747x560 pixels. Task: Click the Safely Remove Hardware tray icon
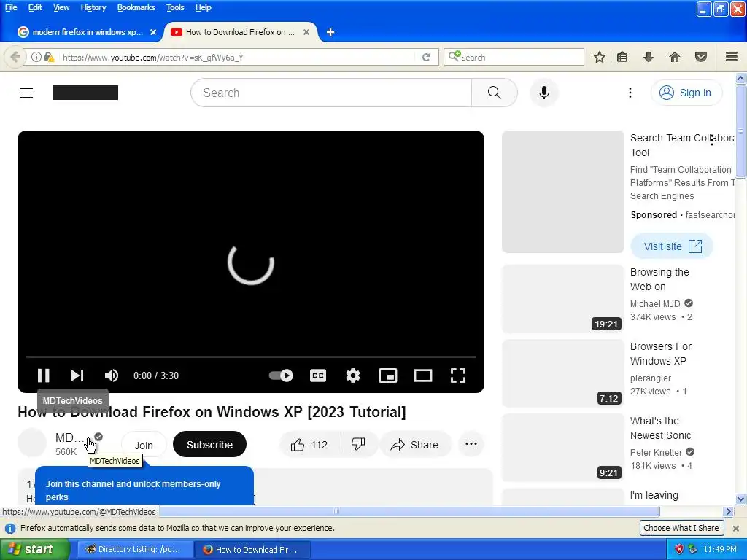[692, 549]
